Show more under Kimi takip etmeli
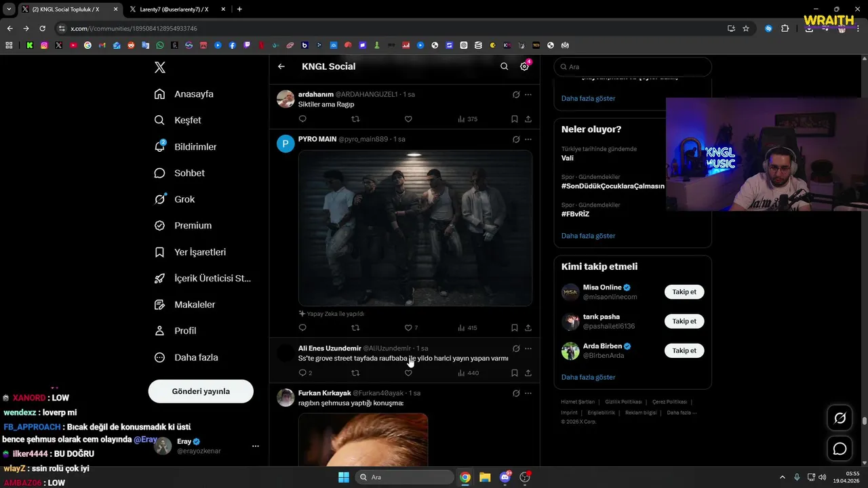The height and width of the screenshot is (488, 868). (588, 377)
